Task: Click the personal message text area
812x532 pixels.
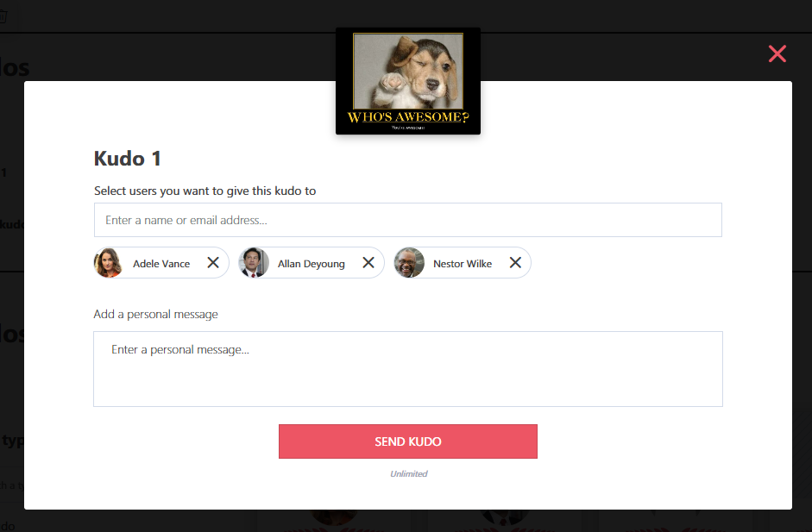Action: 408,369
